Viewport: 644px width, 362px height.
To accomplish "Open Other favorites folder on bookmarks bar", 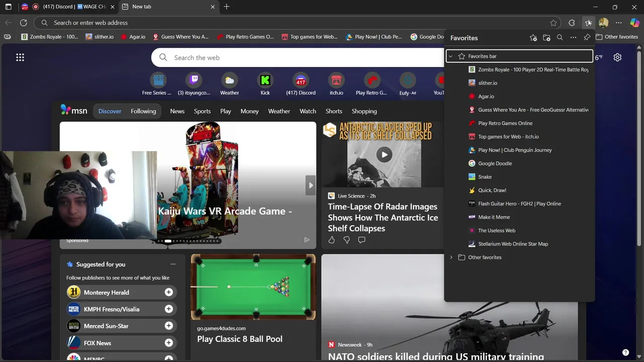I will (x=617, y=37).
